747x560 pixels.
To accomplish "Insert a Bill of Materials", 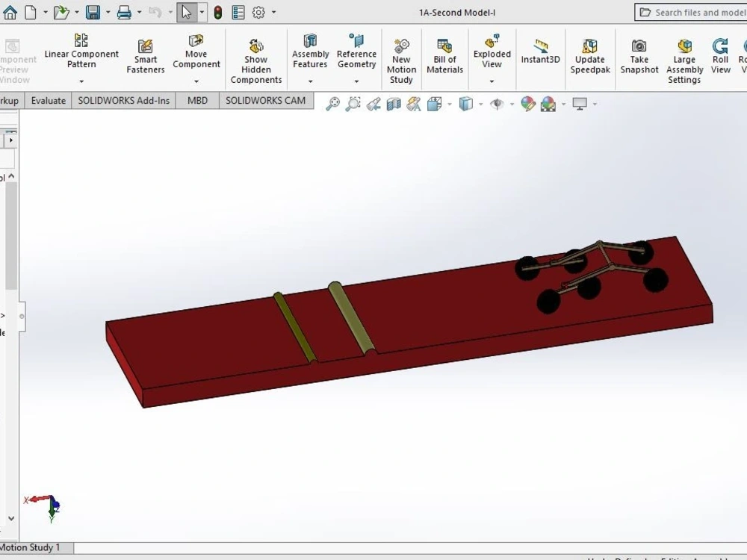I will click(444, 57).
